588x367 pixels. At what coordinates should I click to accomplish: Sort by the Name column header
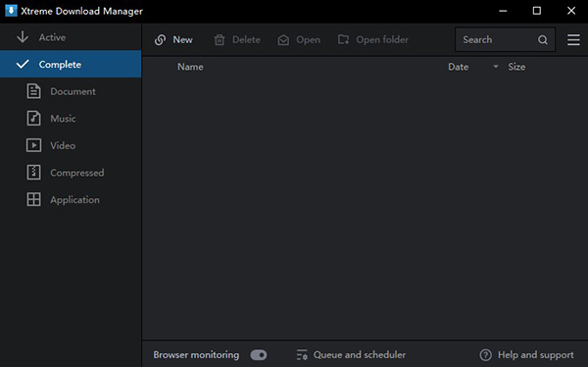190,67
